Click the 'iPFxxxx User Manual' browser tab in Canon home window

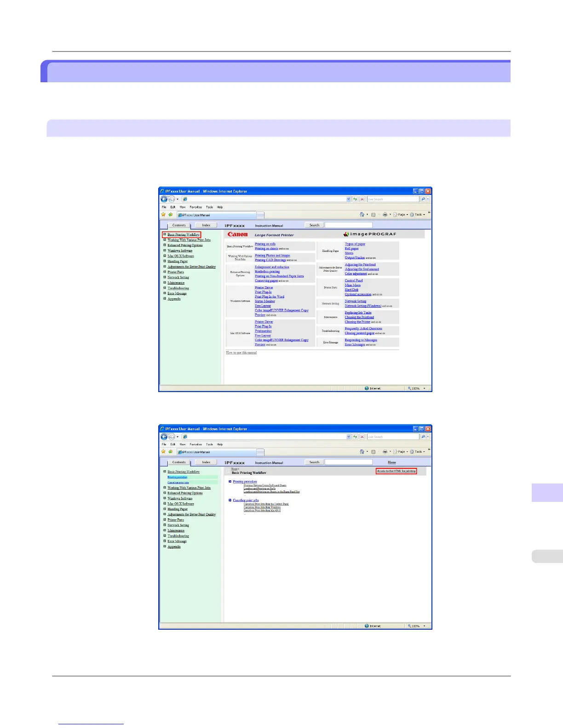pyautogui.click(x=216, y=215)
